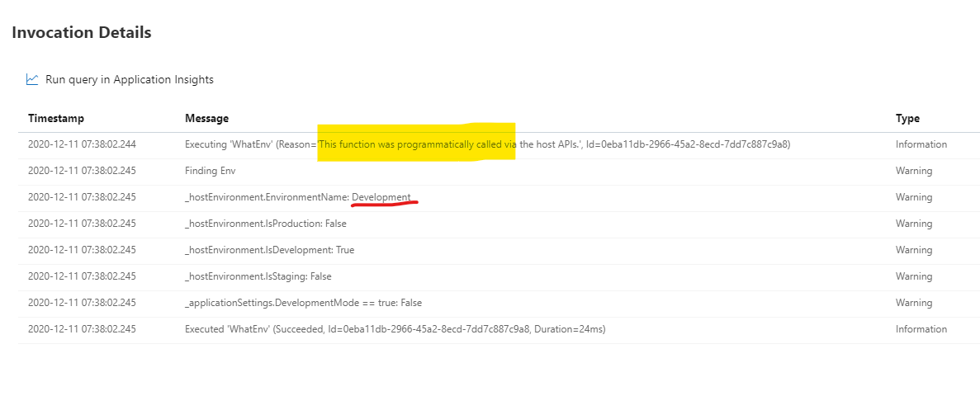Select timestamp in the Executed 'WhatEnv' row

(82, 328)
